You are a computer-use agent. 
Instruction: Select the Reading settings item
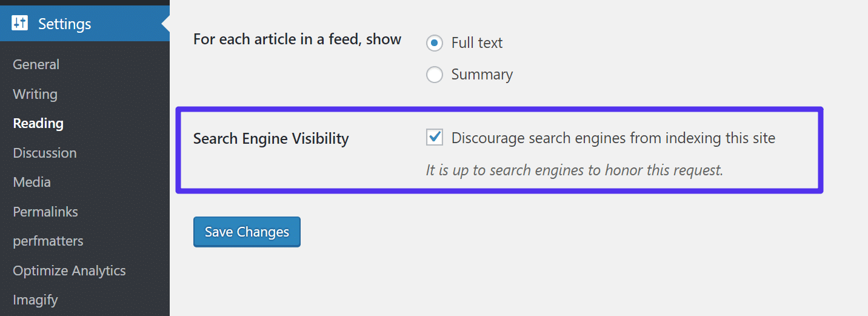[x=38, y=123]
